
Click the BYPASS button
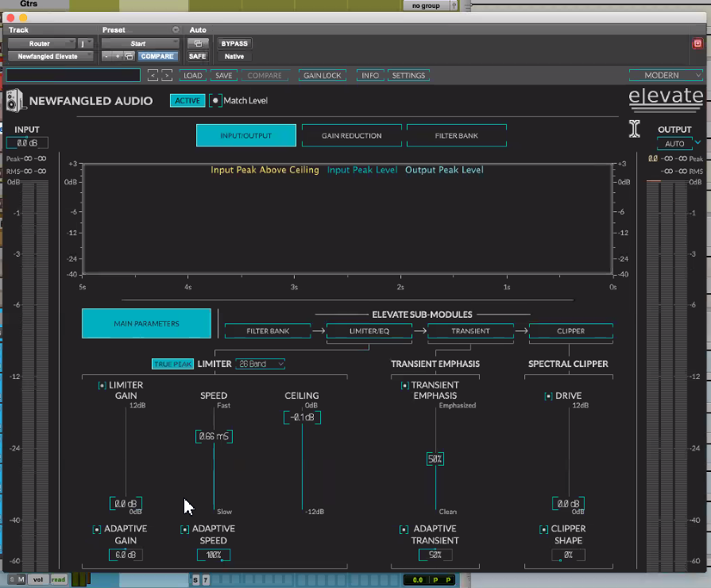pos(234,44)
